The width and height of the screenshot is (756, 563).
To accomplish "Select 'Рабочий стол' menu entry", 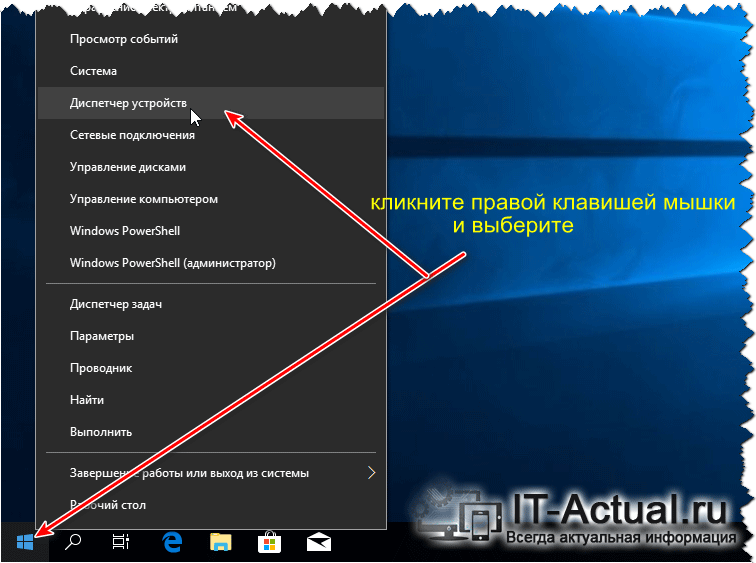I will tap(211, 505).
